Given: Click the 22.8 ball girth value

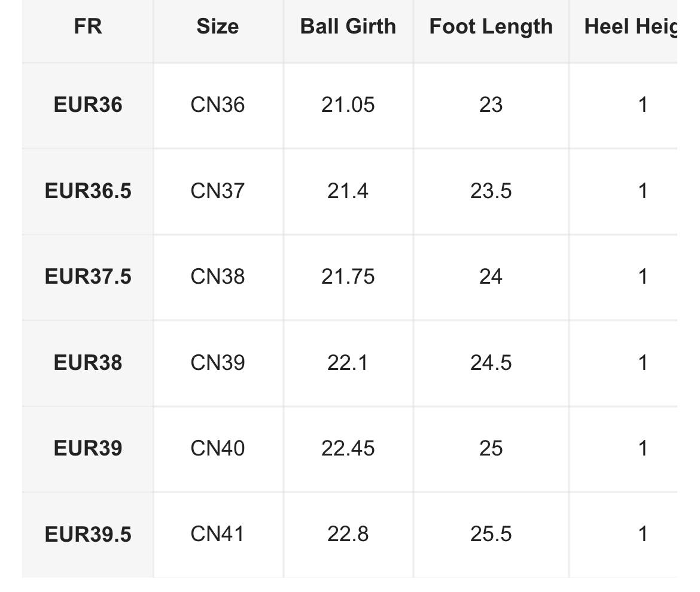Looking at the screenshot, I should click(348, 534).
